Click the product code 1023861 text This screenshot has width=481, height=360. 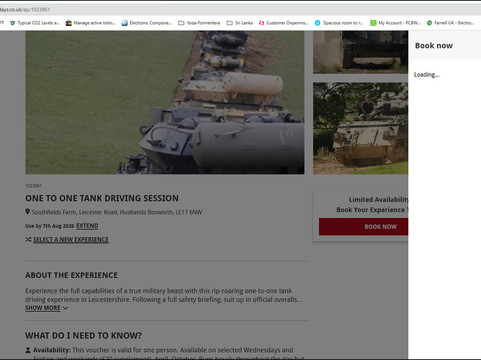(x=34, y=186)
